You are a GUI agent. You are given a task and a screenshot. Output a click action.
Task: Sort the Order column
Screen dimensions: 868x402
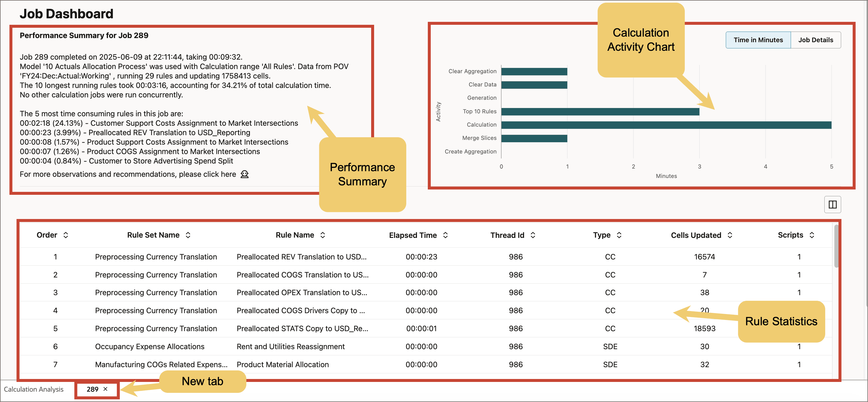point(66,235)
